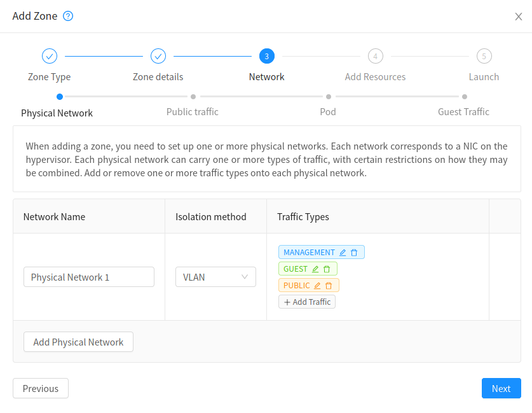
Task: Click Add Physical Network
Action: tap(78, 342)
